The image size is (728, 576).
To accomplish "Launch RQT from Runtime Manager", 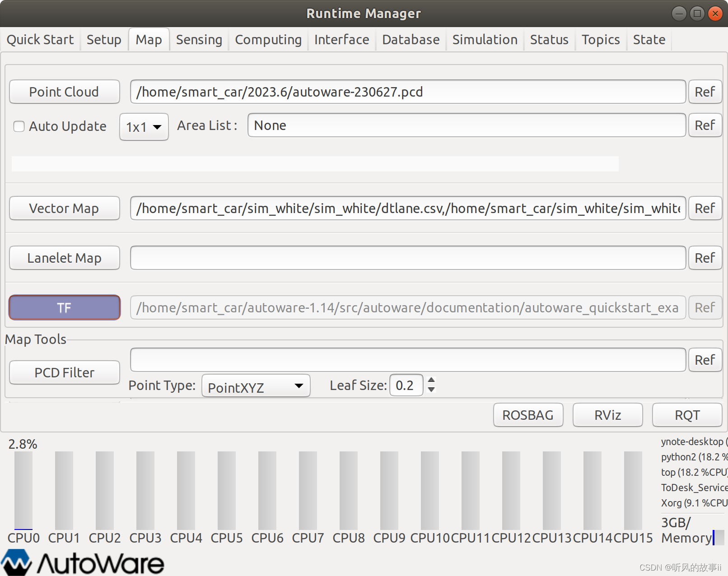I will [687, 415].
